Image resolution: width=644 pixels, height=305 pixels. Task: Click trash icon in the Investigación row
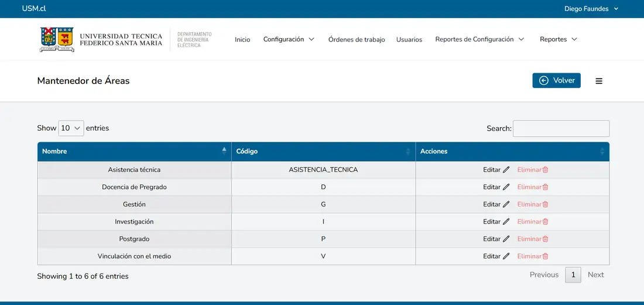click(x=546, y=221)
